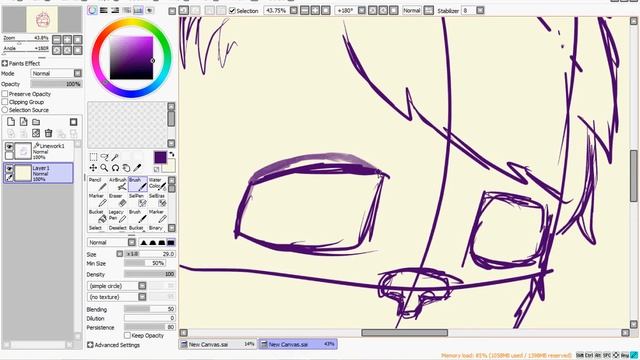This screenshot has width=640, height=360.
Task: Uncheck the Selection checkbox in toolbar
Action: click(x=232, y=11)
